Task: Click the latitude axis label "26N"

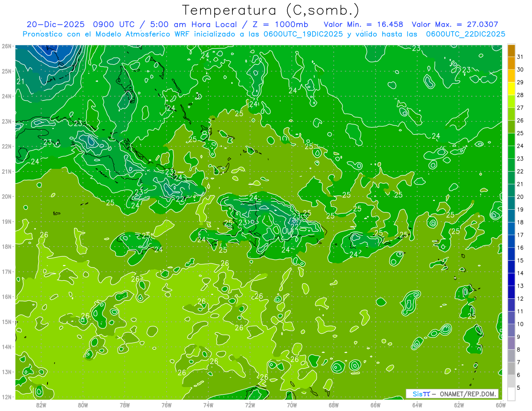Action: pyautogui.click(x=7, y=46)
